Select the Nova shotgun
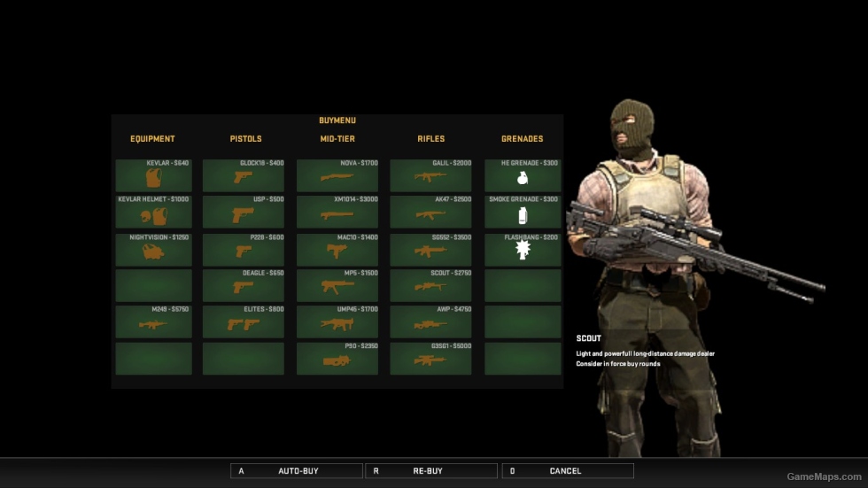 [x=337, y=175]
